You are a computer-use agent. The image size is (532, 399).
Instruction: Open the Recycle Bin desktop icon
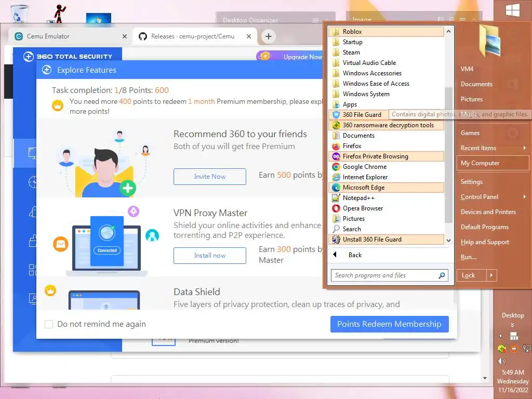20,14
